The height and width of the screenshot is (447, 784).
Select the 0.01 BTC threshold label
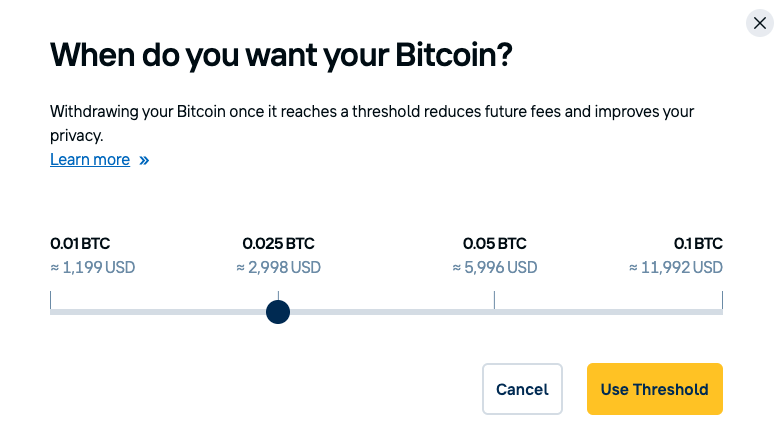tap(80, 243)
